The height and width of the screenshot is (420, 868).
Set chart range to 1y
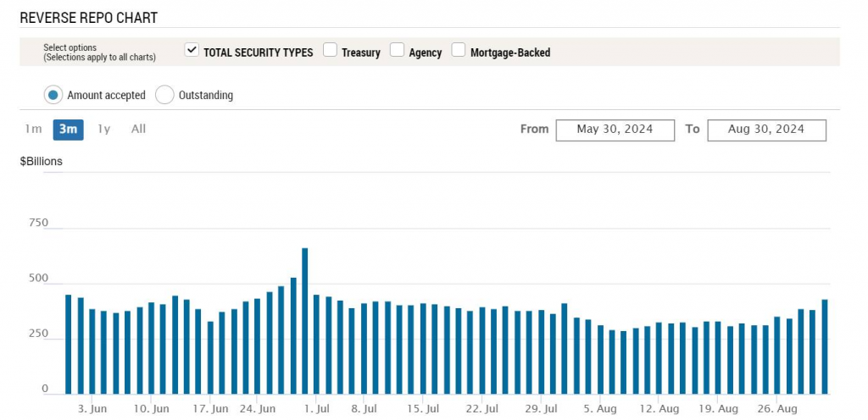click(103, 129)
